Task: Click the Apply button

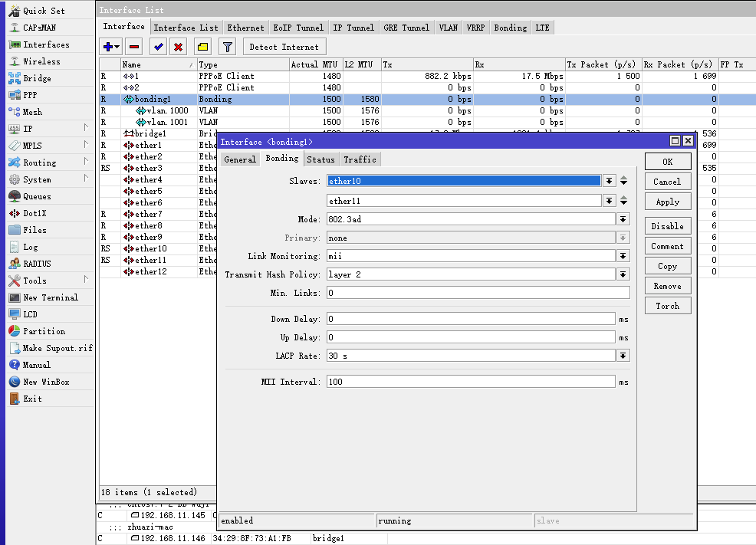Action: [667, 202]
